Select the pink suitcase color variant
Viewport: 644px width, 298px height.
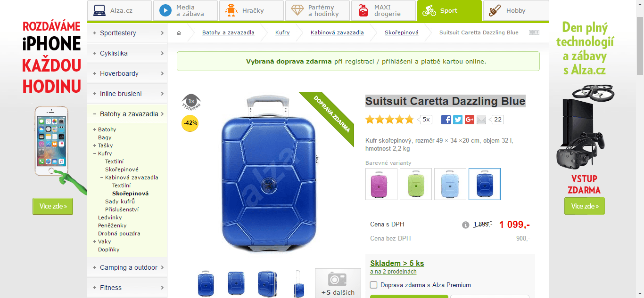(381, 184)
